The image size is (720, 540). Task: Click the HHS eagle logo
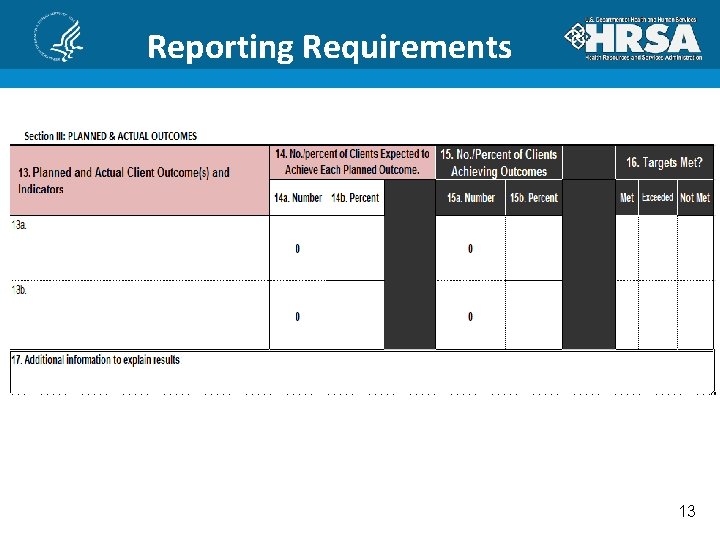[x=58, y=37]
